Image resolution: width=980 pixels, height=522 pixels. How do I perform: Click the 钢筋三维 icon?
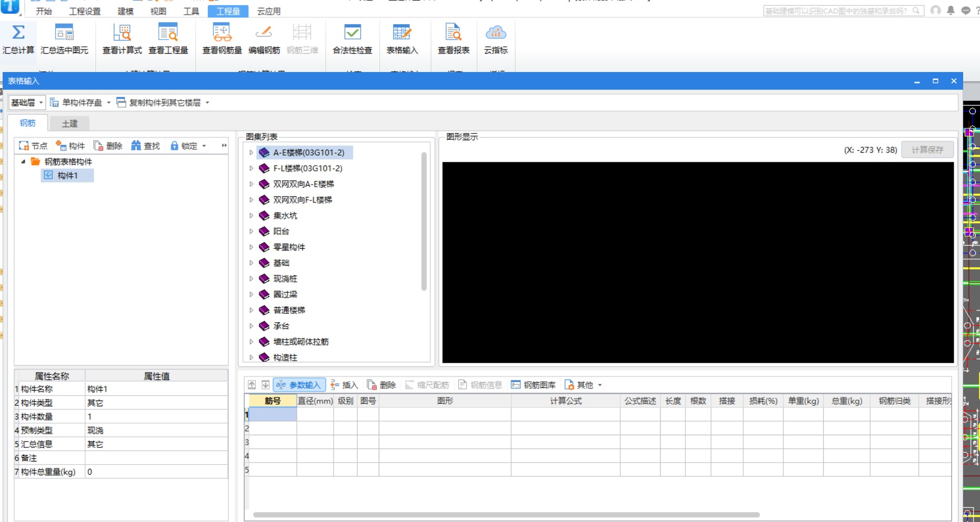click(302, 33)
